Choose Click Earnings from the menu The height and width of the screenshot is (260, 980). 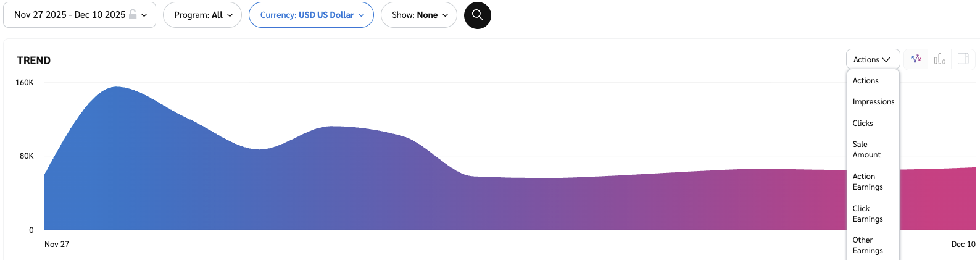(868, 214)
